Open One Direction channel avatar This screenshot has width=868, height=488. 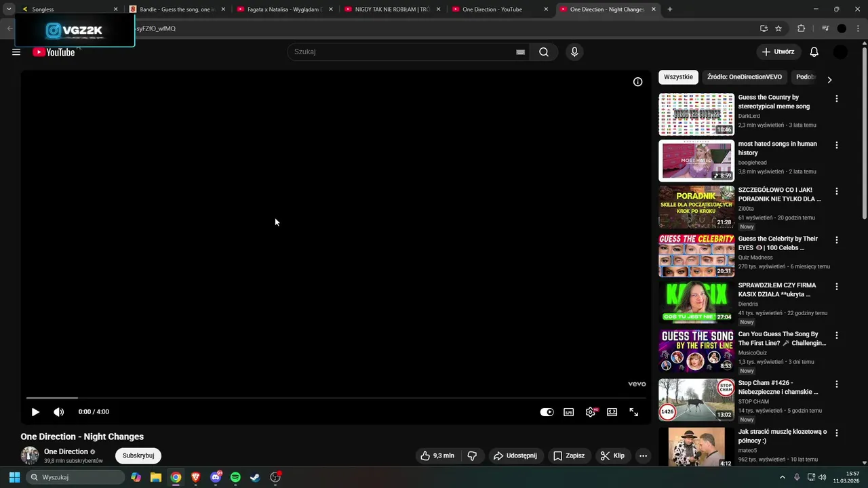[x=30, y=455]
